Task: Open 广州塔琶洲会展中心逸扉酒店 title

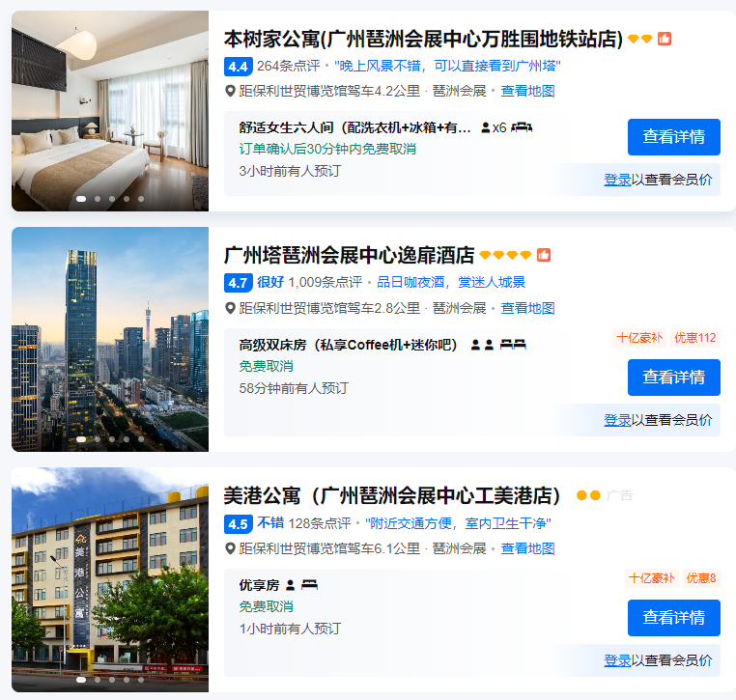Action: coord(350,256)
